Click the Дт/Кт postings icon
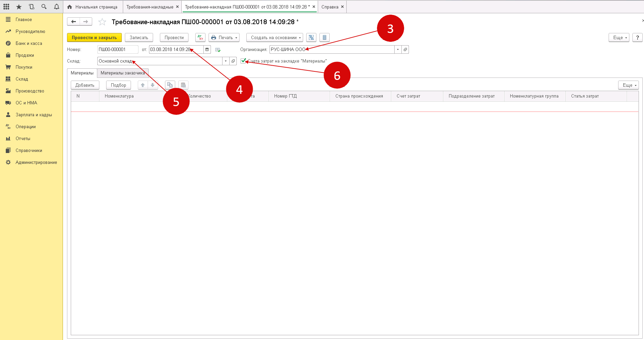The width and height of the screenshot is (644, 340). 200,38
